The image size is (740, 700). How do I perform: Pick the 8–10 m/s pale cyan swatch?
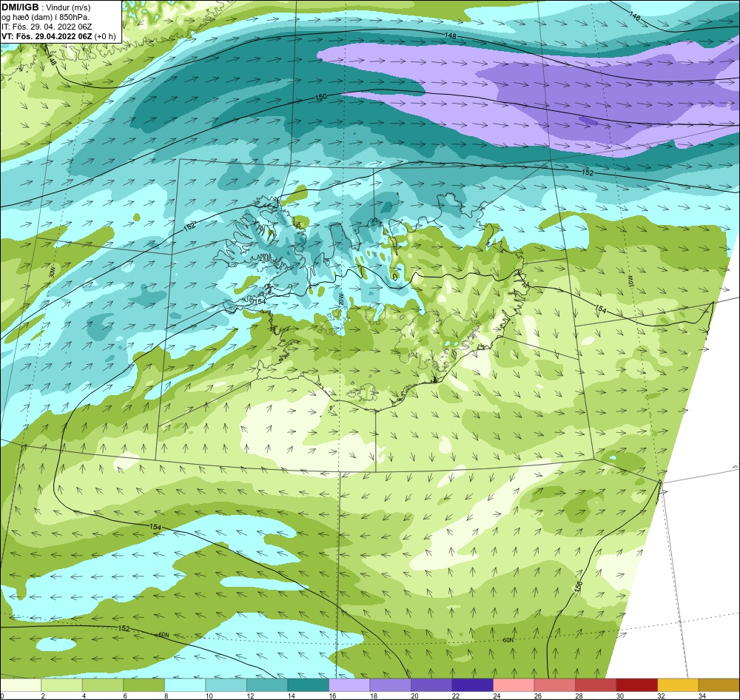(x=185, y=684)
